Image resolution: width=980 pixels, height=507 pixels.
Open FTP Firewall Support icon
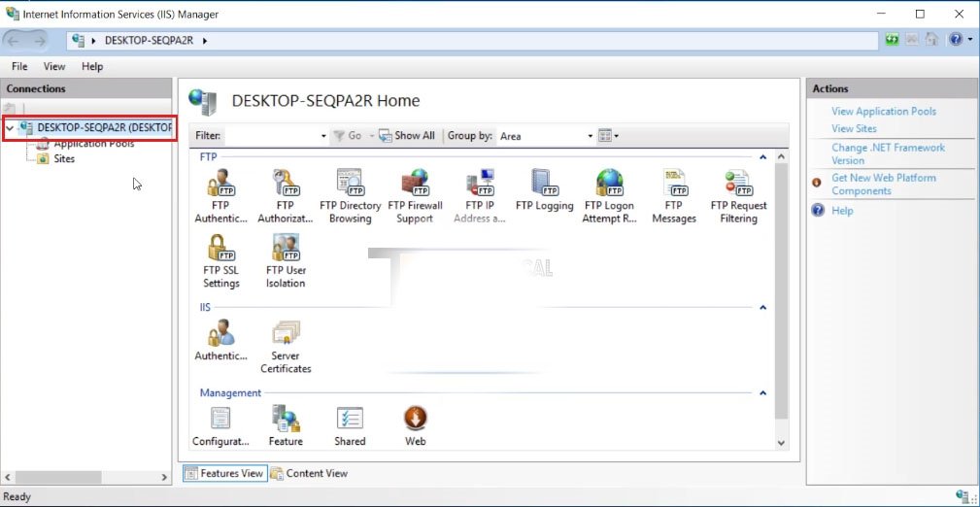click(x=415, y=195)
